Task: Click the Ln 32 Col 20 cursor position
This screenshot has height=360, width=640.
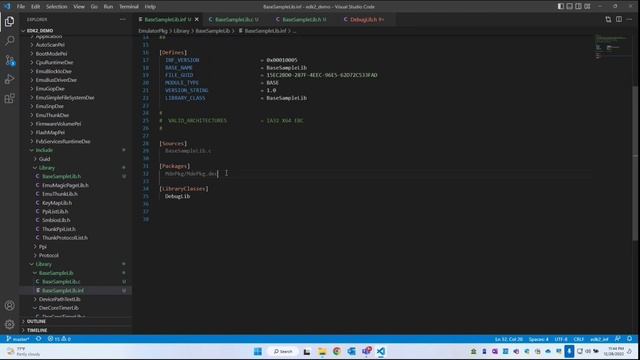Action: click(509, 339)
